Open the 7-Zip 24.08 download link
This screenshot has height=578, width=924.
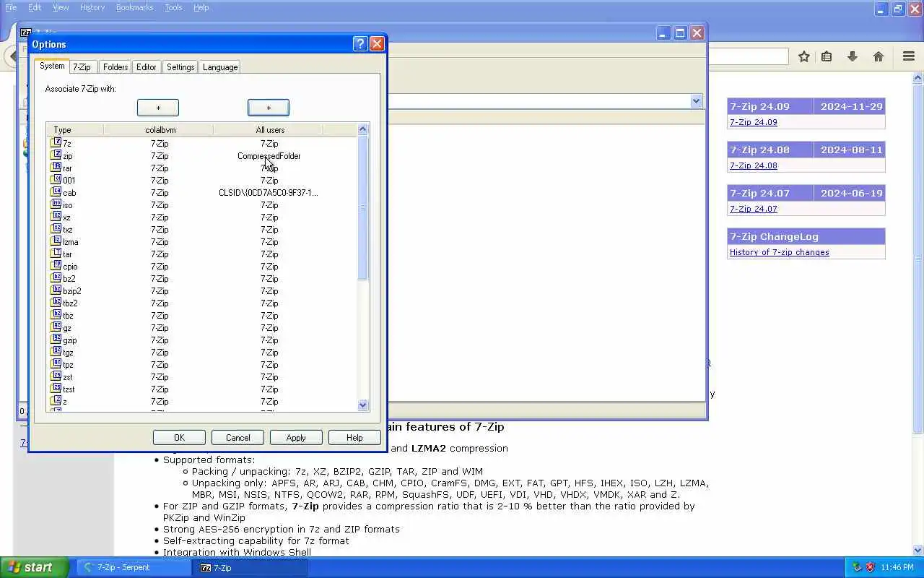[x=754, y=165]
